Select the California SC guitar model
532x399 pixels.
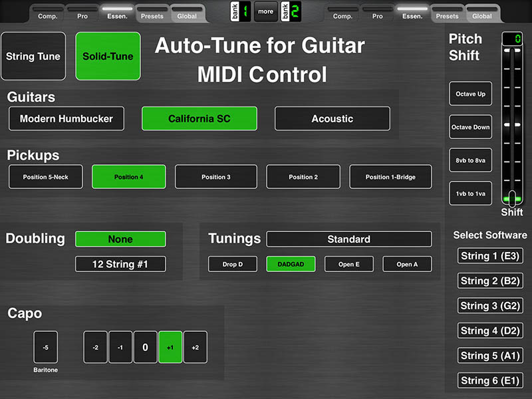pos(199,118)
